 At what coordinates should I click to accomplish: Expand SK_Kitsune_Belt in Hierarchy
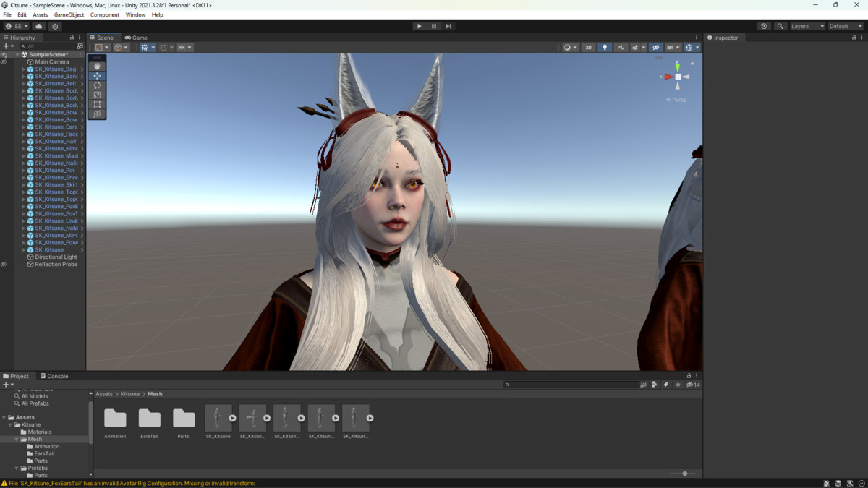pos(24,84)
